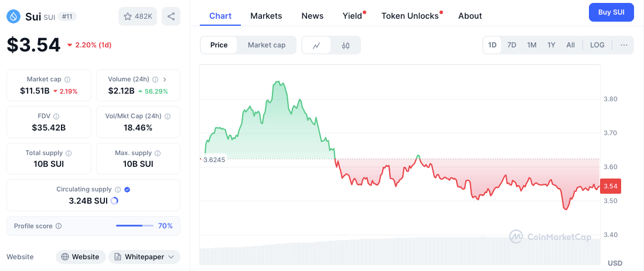Click the Market cap info icon
Screen dimensions: 644x271
tap(67, 80)
